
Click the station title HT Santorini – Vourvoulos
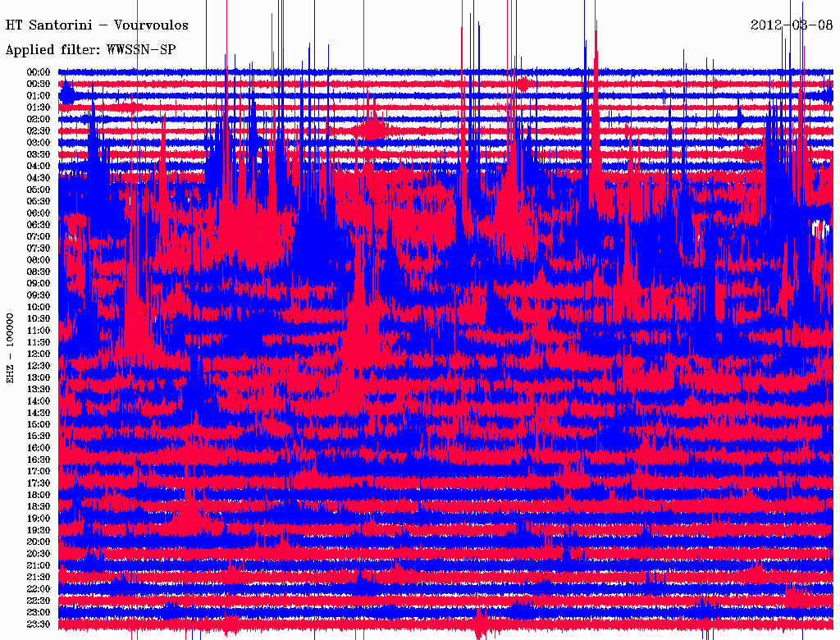coord(97,25)
